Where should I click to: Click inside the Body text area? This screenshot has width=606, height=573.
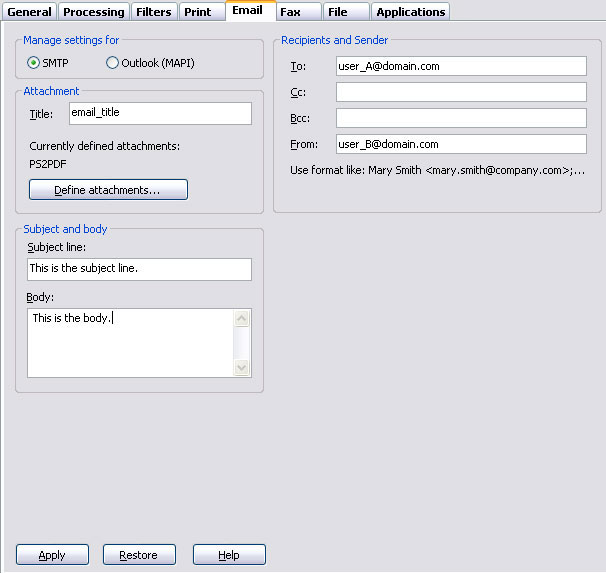[130, 342]
